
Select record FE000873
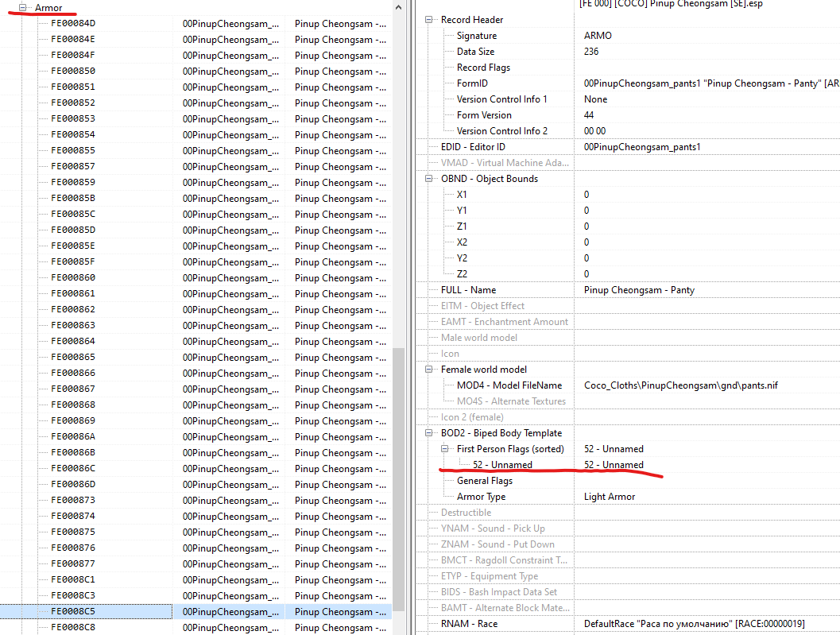(x=73, y=500)
